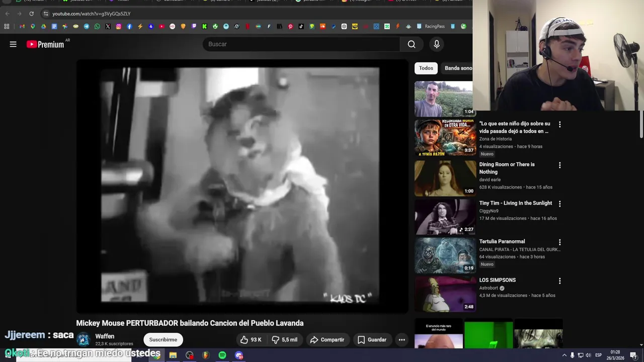
Task: Focus the Buscar search field
Action: click(x=301, y=44)
